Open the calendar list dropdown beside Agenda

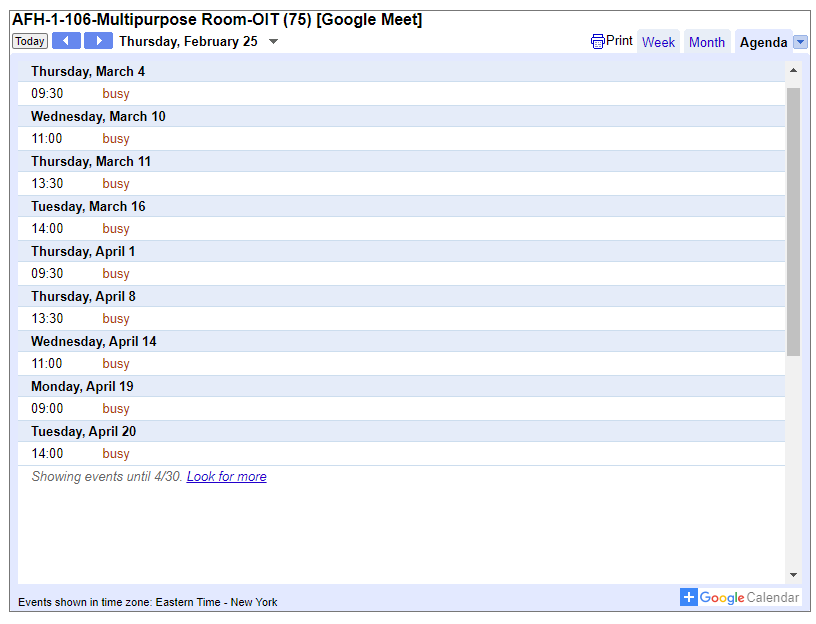pos(800,42)
